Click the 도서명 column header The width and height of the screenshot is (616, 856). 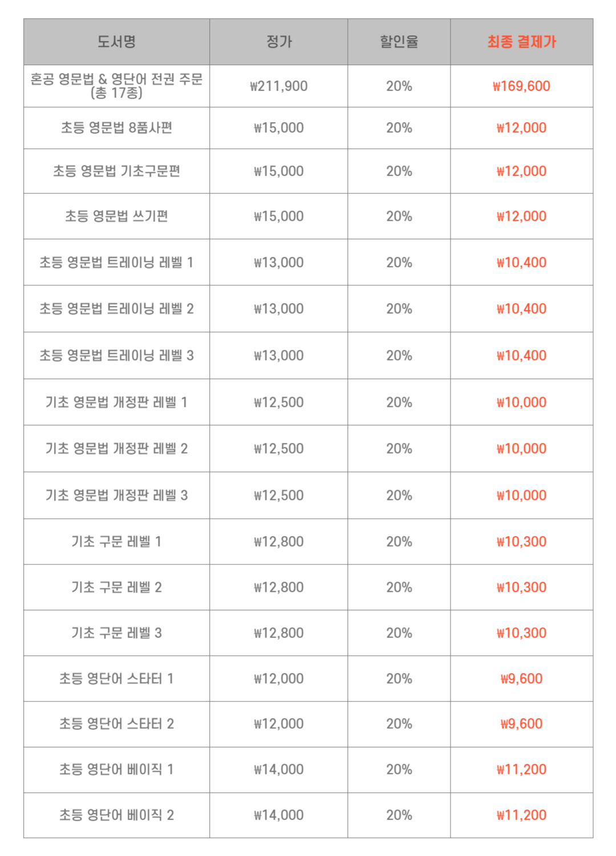coord(116,42)
